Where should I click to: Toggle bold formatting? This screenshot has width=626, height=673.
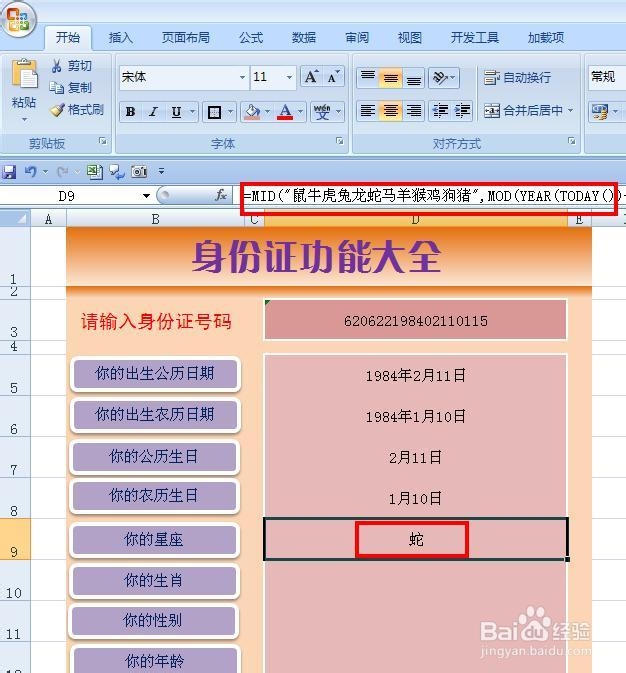[x=131, y=112]
